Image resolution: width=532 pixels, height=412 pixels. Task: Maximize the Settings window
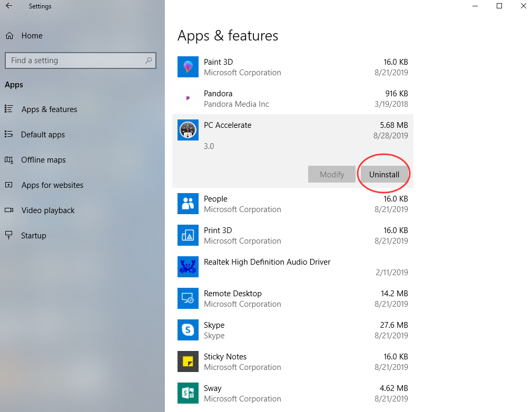(x=499, y=6)
